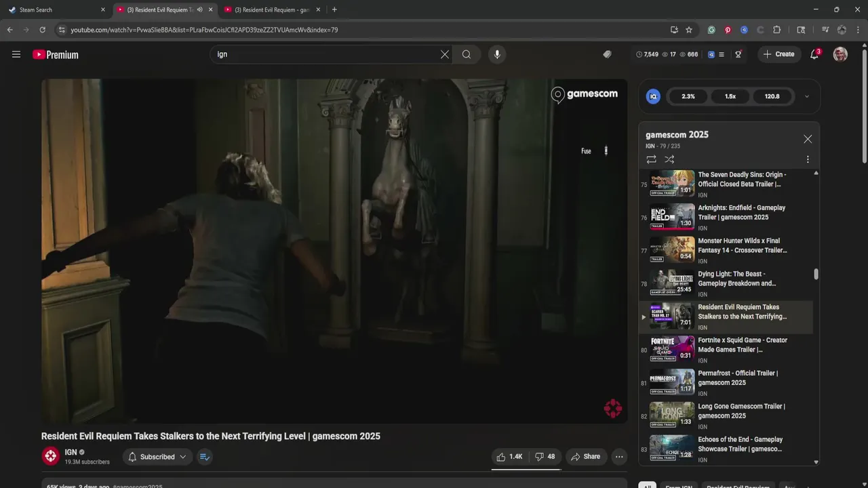Click the 120.8 vidIQ stat pill
The height and width of the screenshot is (488, 868).
click(772, 96)
